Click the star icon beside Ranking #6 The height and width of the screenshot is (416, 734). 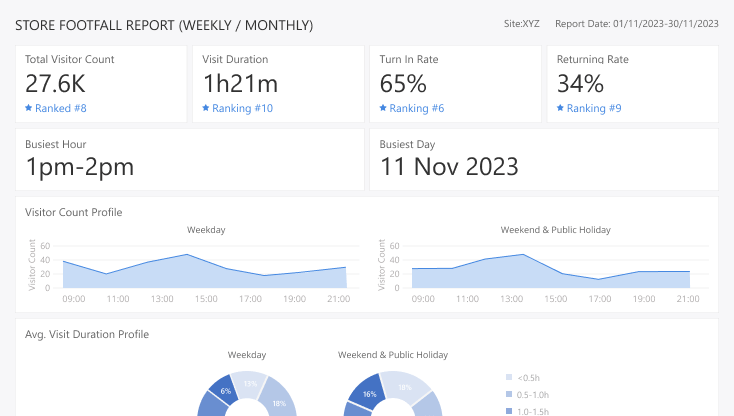tap(383, 108)
